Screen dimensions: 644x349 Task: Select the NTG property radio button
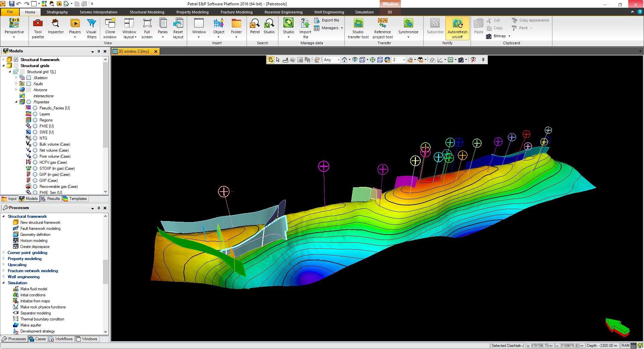coord(35,138)
